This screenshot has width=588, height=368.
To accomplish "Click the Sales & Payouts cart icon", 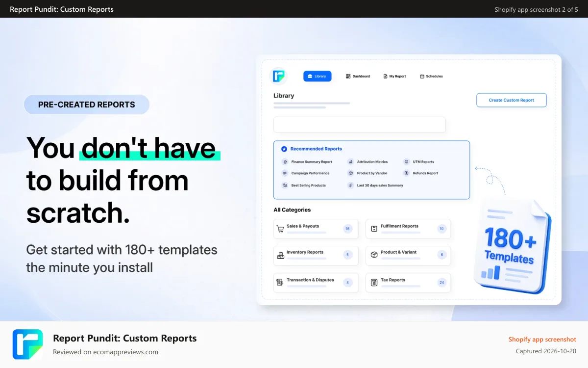I will coord(280,229).
